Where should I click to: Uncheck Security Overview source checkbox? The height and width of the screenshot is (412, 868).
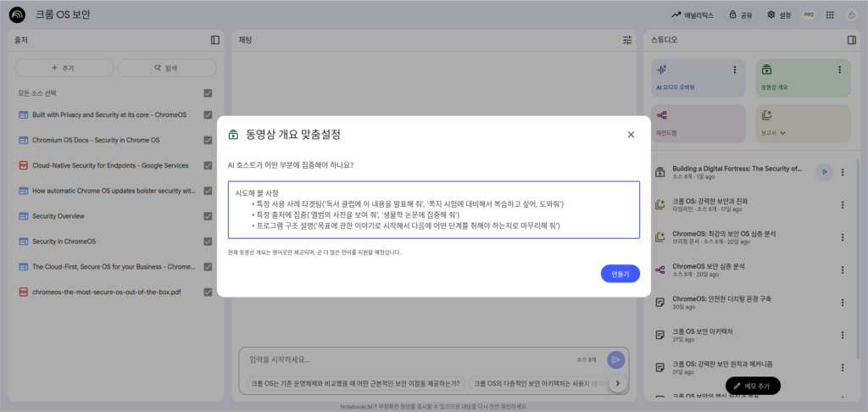point(208,216)
